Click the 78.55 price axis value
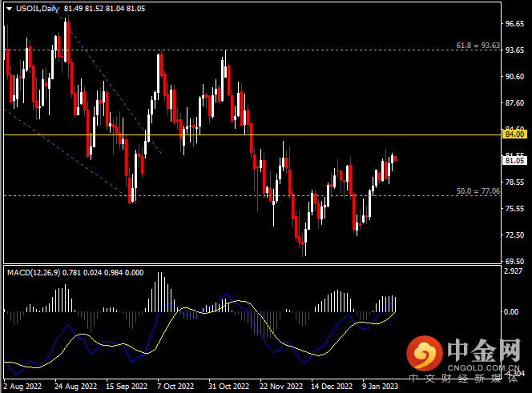 click(x=514, y=182)
